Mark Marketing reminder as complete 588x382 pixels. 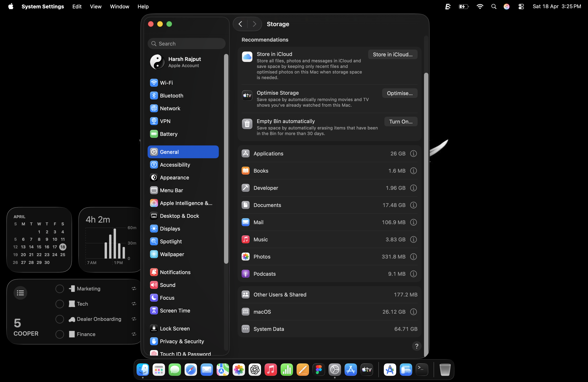60,289
